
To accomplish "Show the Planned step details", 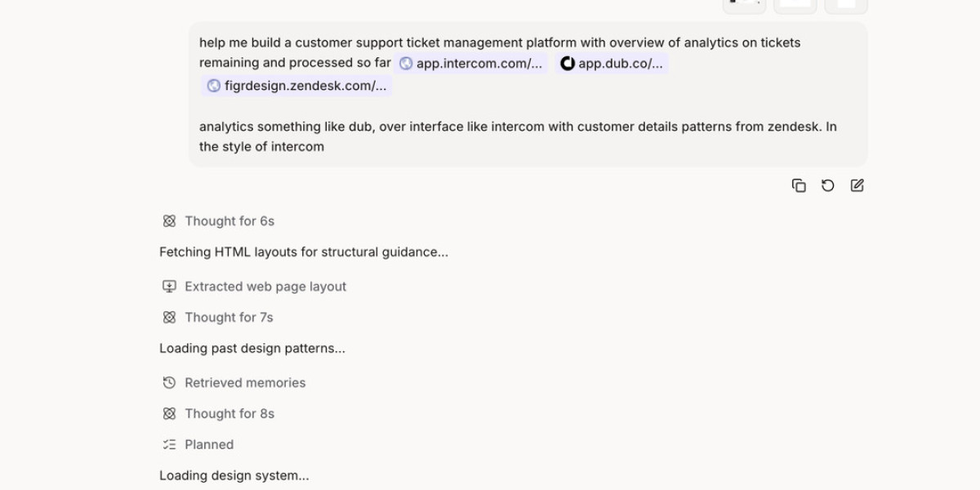I will (209, 445).
